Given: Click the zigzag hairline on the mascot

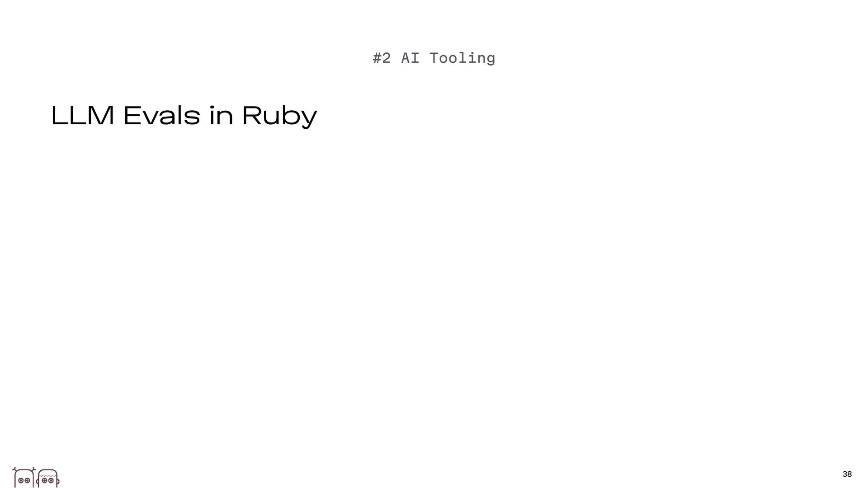Looking at the screenshot, I should click(47, 476).
